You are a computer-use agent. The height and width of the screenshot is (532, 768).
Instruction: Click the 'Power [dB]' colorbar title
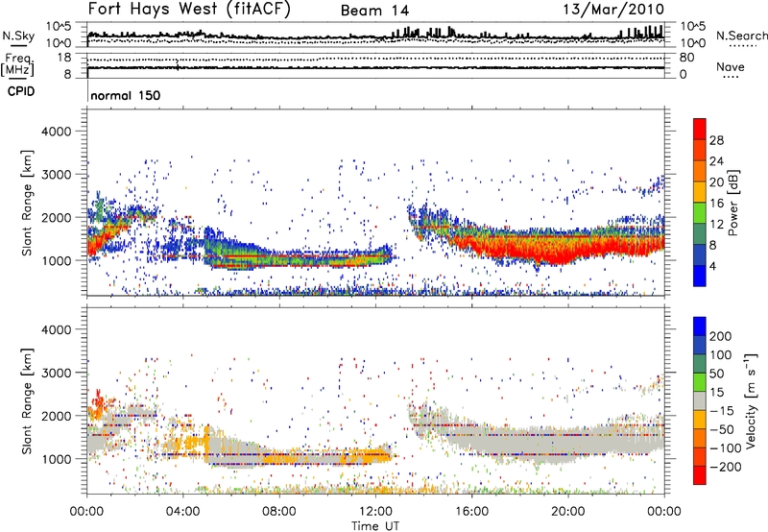tap(733, 203)
